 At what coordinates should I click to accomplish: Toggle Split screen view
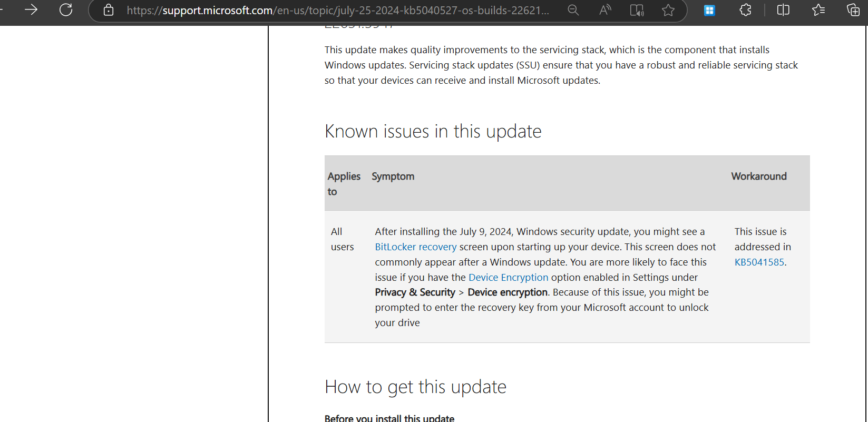click(x=783, y=10)
